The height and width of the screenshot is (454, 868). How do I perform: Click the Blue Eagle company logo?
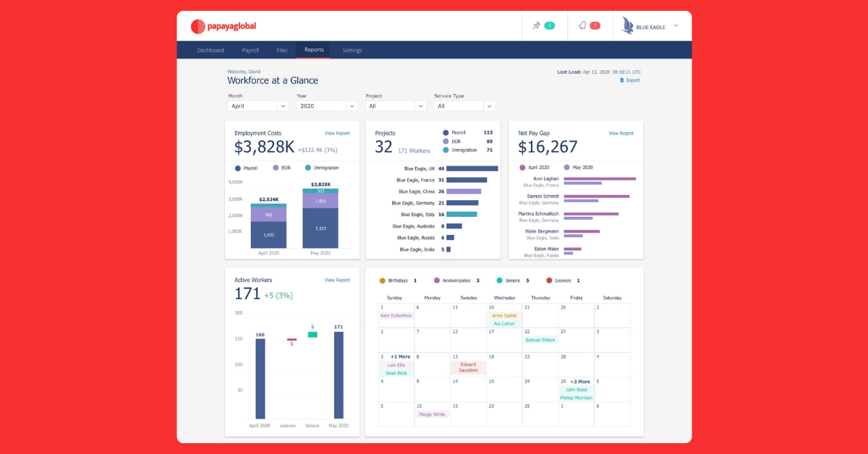click(x=627, y=26)
